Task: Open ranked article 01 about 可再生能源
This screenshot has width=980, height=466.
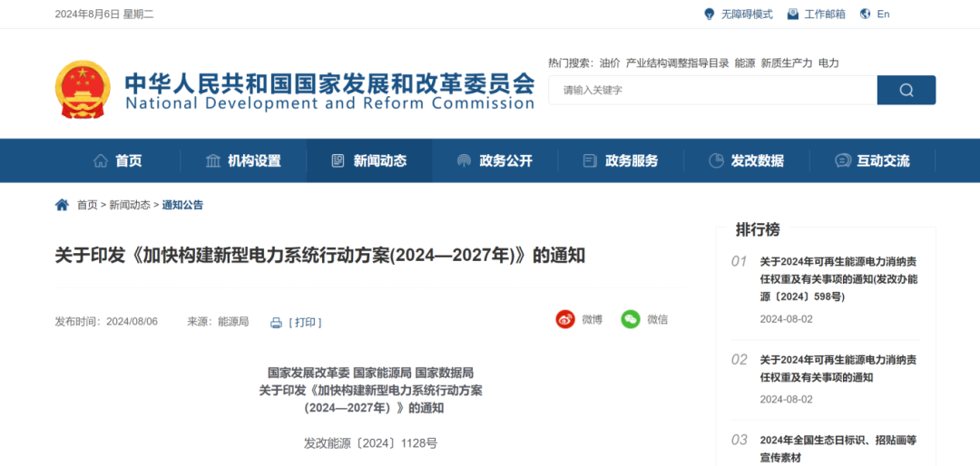Action: click(x=838, y=278)
